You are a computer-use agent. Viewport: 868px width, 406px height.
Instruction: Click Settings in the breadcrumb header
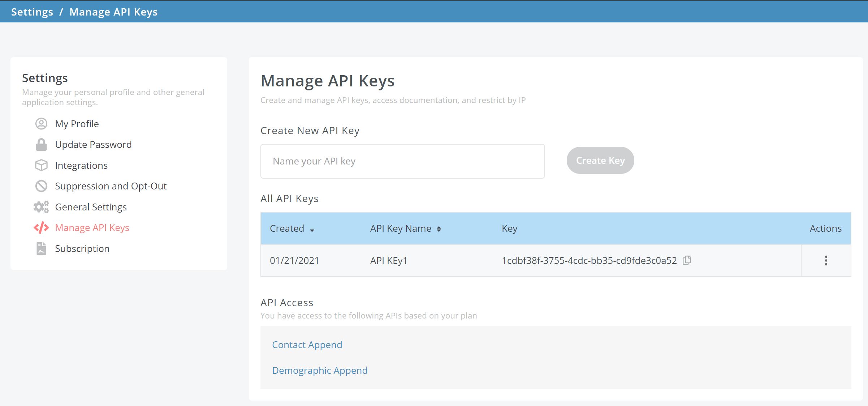[32, 12]
